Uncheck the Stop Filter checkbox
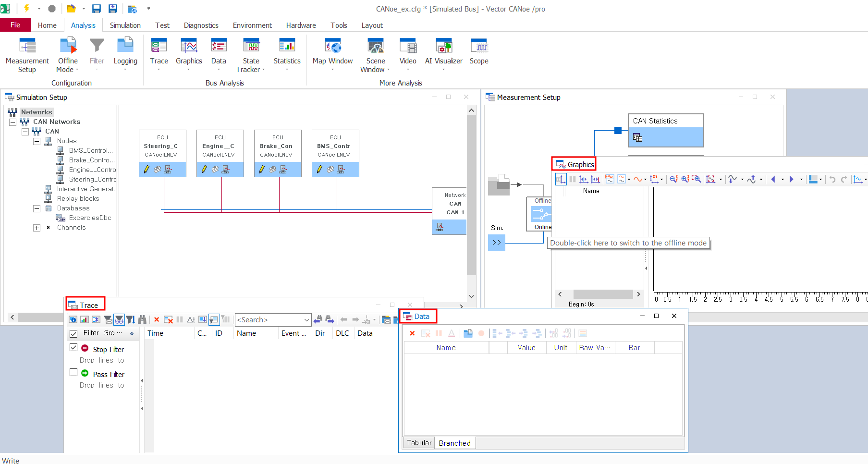This screenshot has height=464, width=868. 73,347
